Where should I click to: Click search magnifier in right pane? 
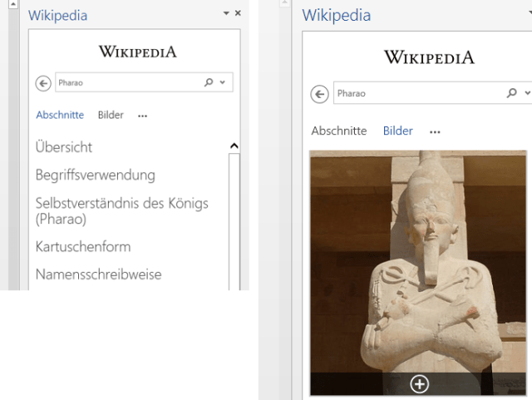(511, 92)
